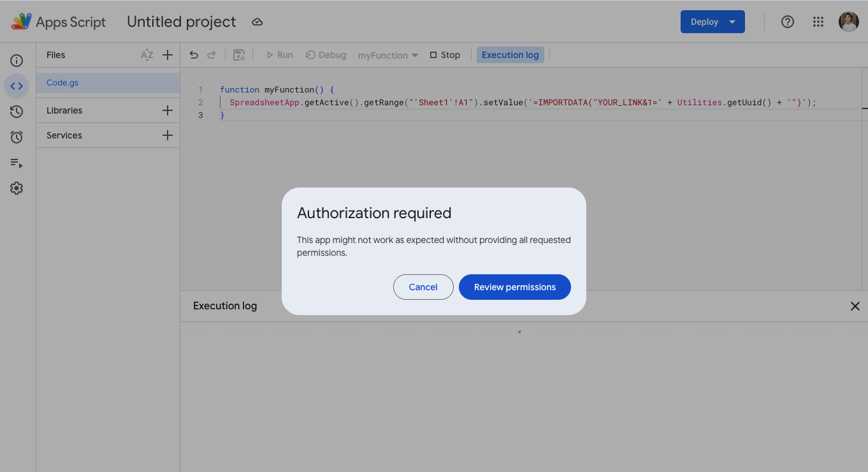This screenshot has width=868, height=472.
Task: Select the Code.gs file
Action: (x=108, y=83)
